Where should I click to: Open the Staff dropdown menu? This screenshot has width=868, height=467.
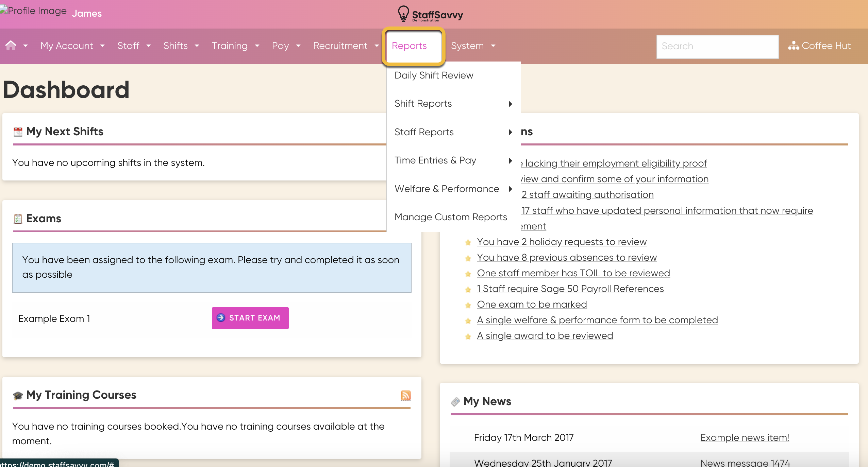[x=134, y=46]
